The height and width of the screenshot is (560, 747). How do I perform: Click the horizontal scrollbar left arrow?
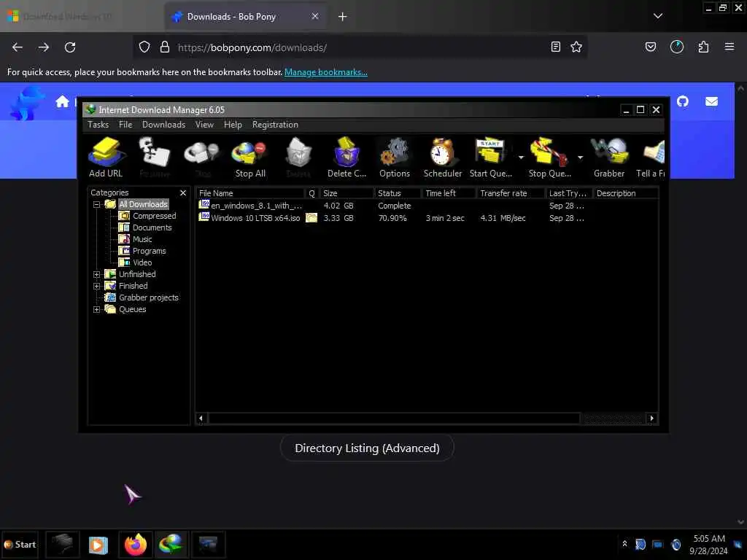pyautogui.click(x=201, y=418)
